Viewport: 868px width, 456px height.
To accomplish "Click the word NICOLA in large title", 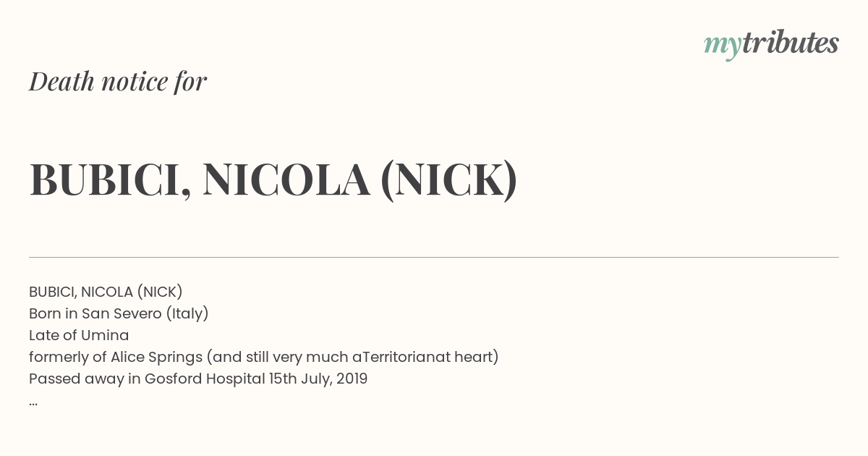I will 286,180.
